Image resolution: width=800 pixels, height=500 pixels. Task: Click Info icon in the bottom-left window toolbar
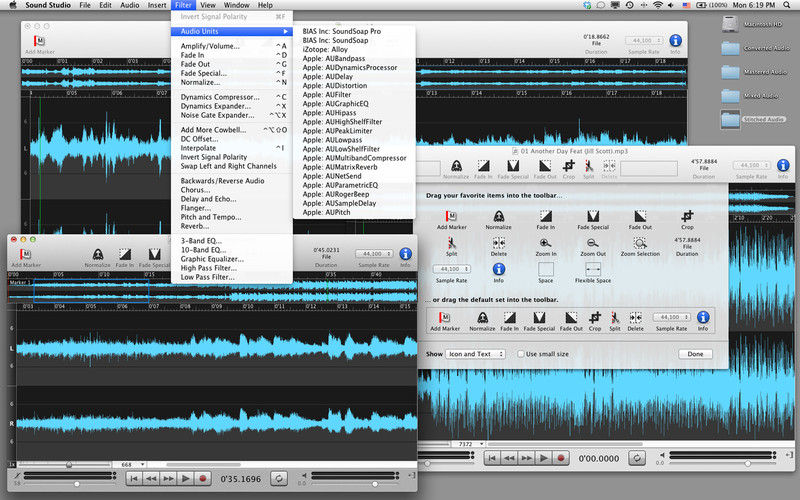pos(405,254)
